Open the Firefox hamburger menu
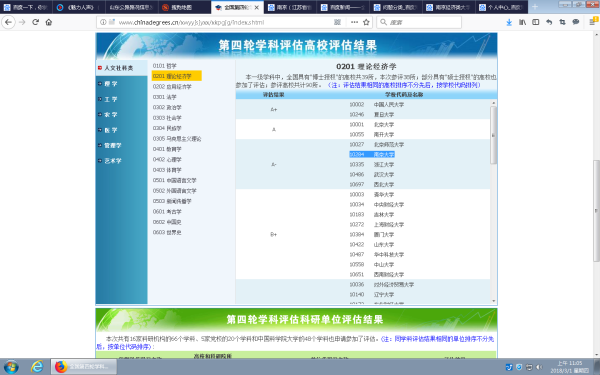The width and height of the screenshot is (600, 375). [592, 22]
